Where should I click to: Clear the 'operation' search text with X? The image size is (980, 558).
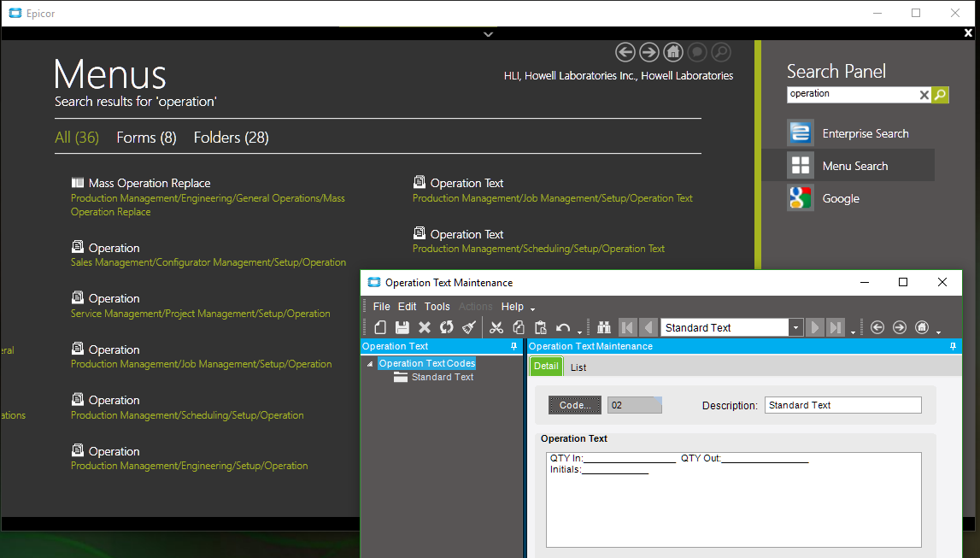(924, 95)
